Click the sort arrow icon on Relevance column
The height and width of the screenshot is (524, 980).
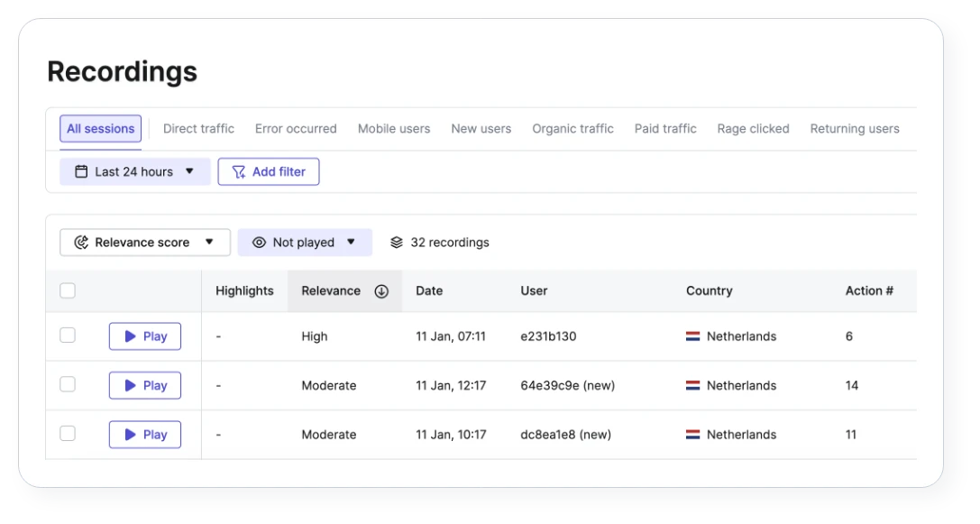tap(380, 290)
